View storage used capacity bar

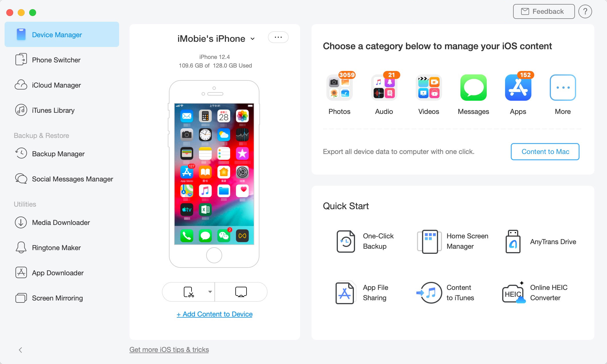coord(215,66)
